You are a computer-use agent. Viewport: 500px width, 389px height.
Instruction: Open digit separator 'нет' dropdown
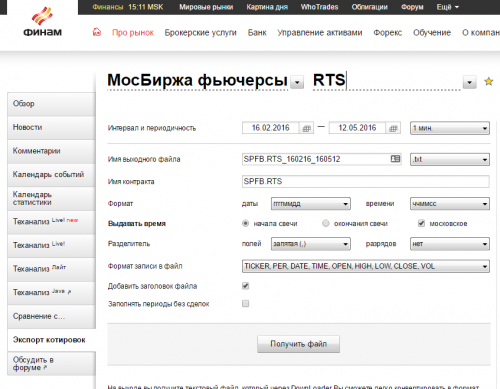pyautogui.click(x=450, y=244)
